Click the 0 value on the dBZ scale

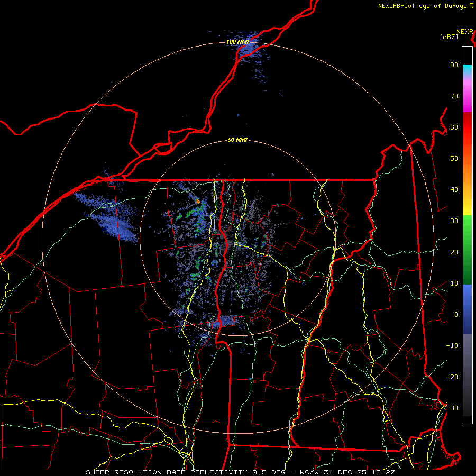(456, 315)
